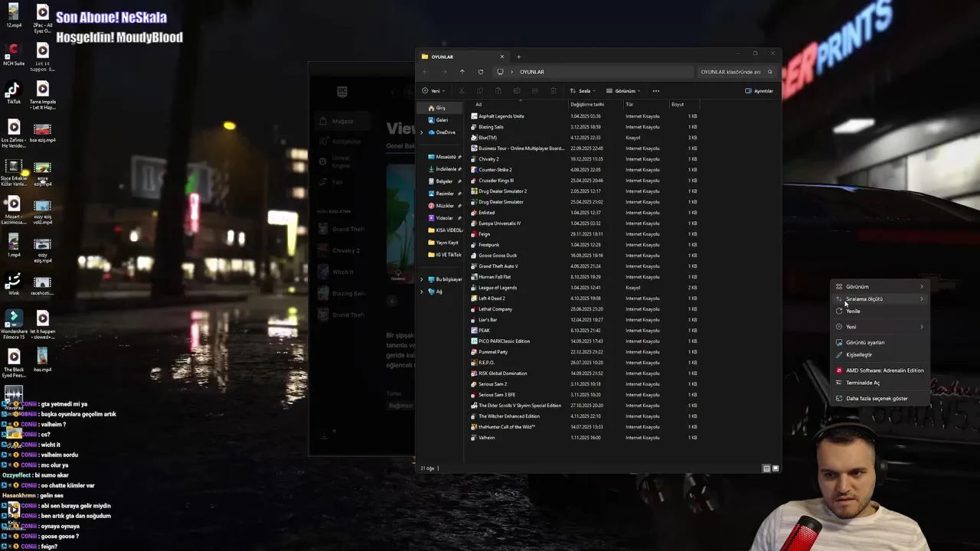Switch to large thumbnails view icon in status bar

point(776,468)
